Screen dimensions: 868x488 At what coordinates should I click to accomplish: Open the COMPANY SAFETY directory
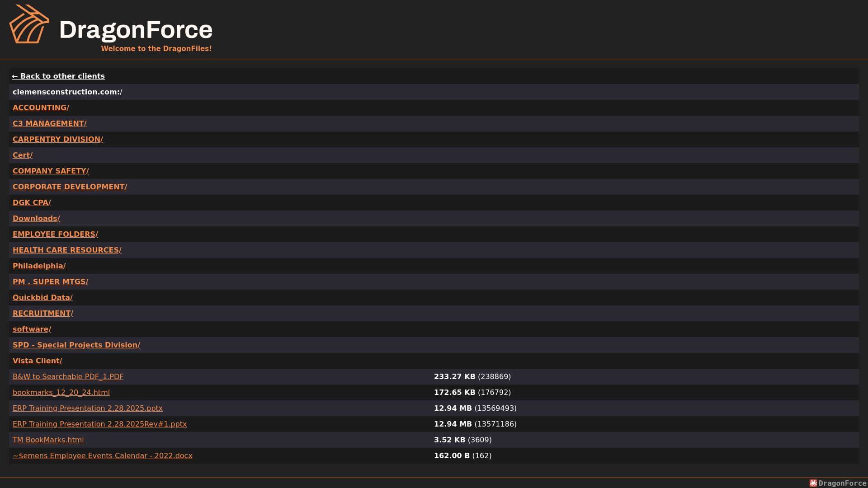(51, 171)
